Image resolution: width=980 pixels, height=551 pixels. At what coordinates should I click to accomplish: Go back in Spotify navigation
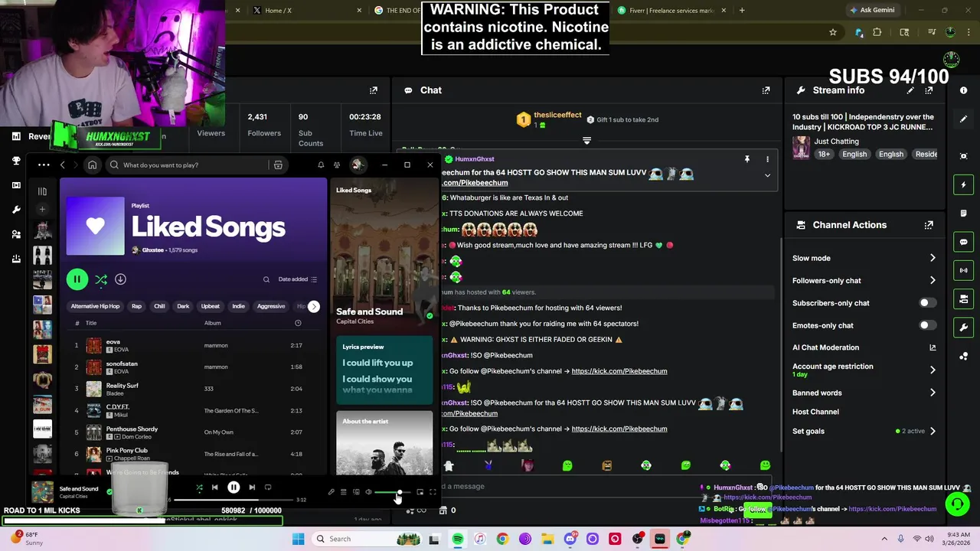(64, 165)
